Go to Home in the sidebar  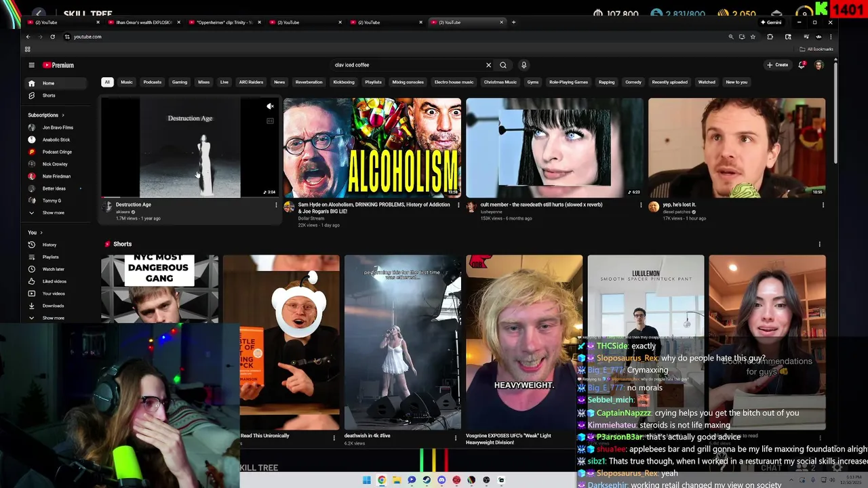[x=56, y=83]
